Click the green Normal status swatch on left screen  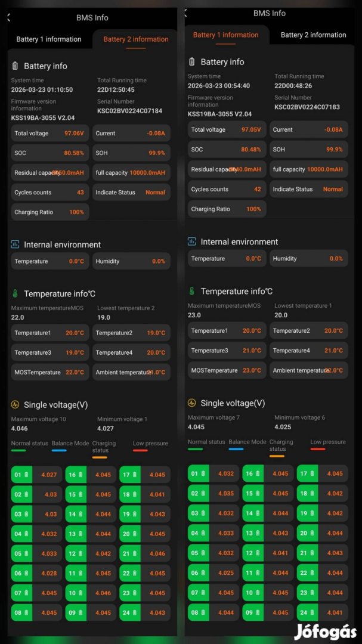(18, 451)
